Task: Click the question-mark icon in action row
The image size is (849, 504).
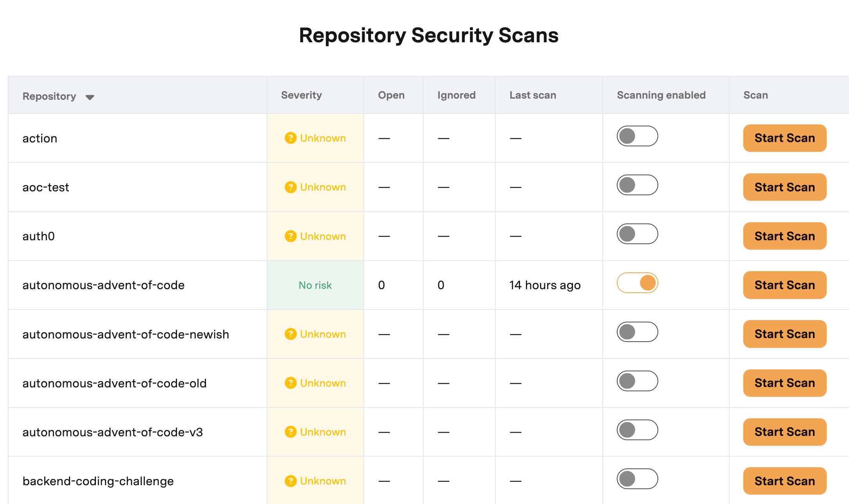Action: (x=290, y=138)
